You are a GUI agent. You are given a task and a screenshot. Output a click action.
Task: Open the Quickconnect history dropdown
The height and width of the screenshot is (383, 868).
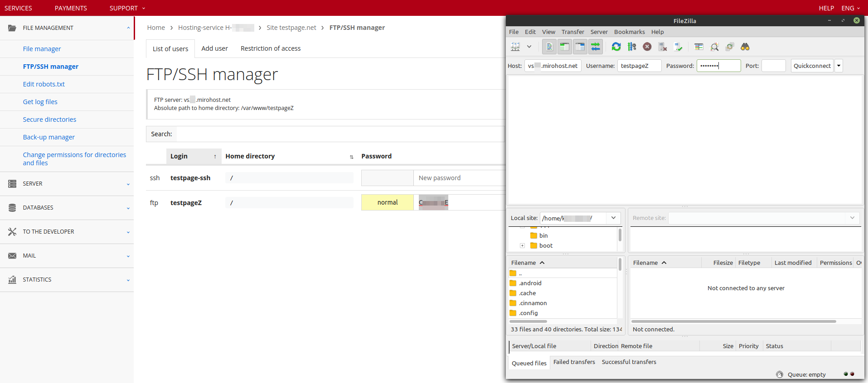[x=839, y=66]
